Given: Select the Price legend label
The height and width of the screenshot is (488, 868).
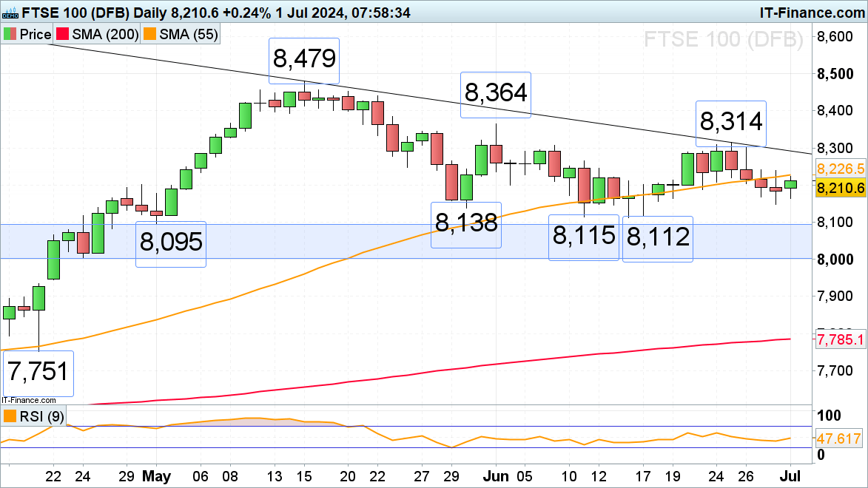Looking at the screenshot, I should (x=35, y=34).
